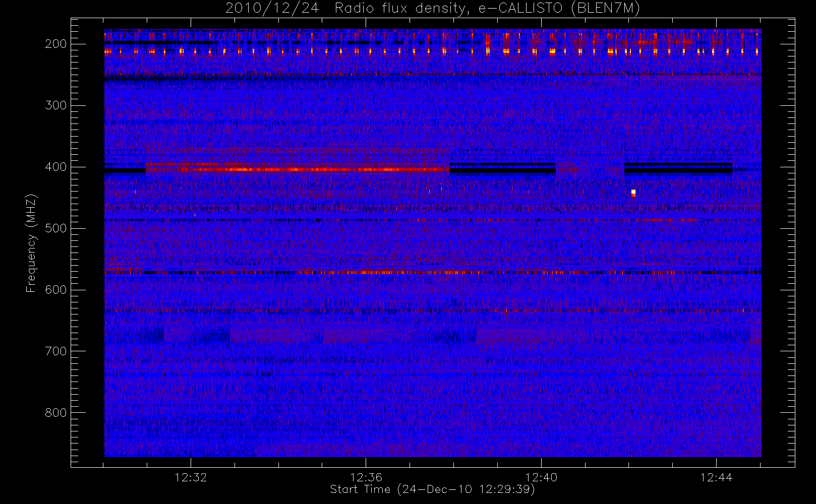Click the 200 frequency tick label
816x504 pixels.
tap(56, 44)
